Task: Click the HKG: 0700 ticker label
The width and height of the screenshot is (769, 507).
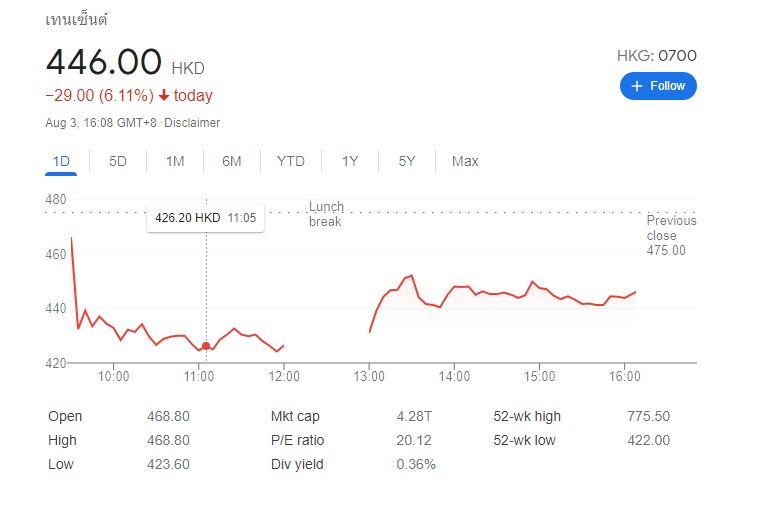Action: [657, 55]
